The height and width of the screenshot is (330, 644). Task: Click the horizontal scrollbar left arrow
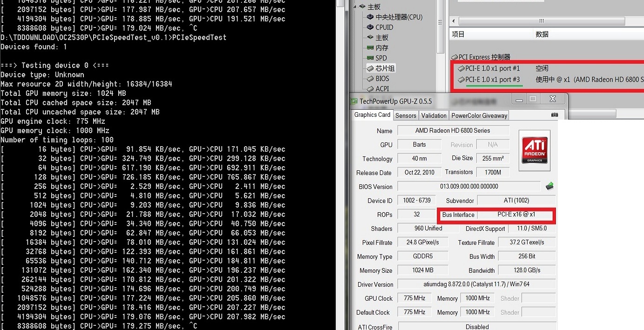pyautogui.click(x=454, y=21)
